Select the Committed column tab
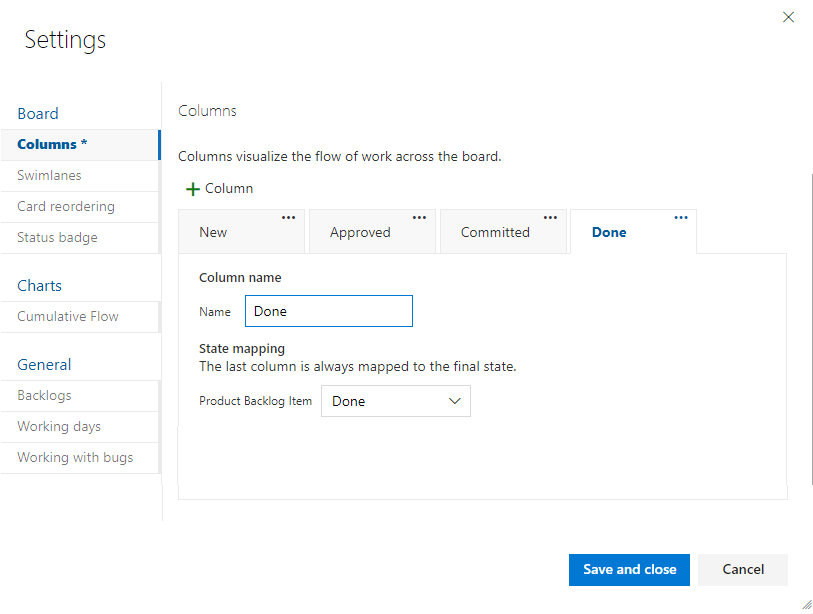Image resolution: width=813 pixels, height=614 pixels. 495,232
